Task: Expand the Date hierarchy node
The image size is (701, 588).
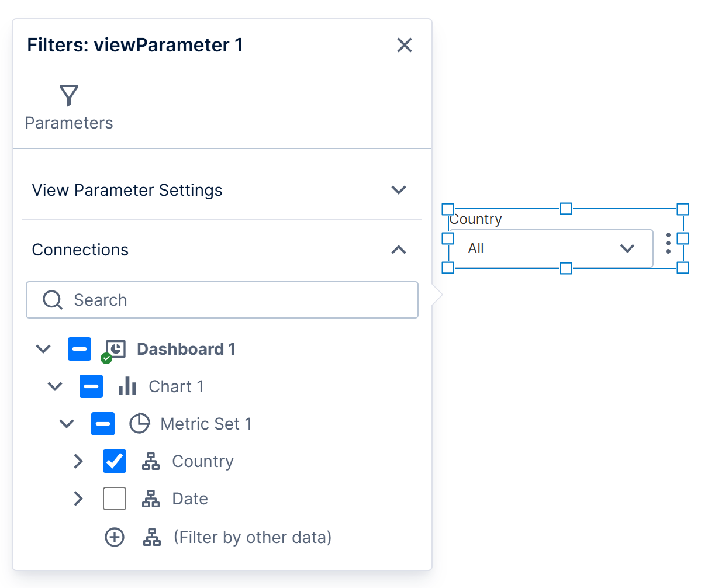Action: pos(78,499)
